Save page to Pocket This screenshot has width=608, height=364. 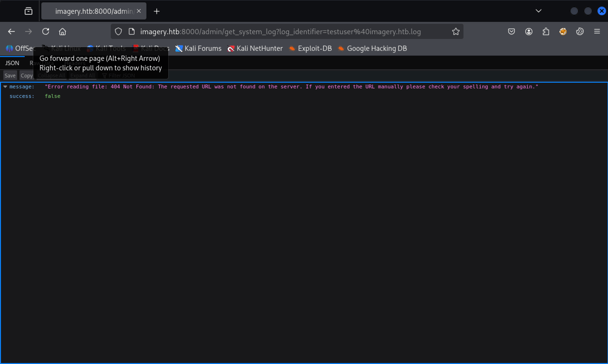tap(511, 32)
